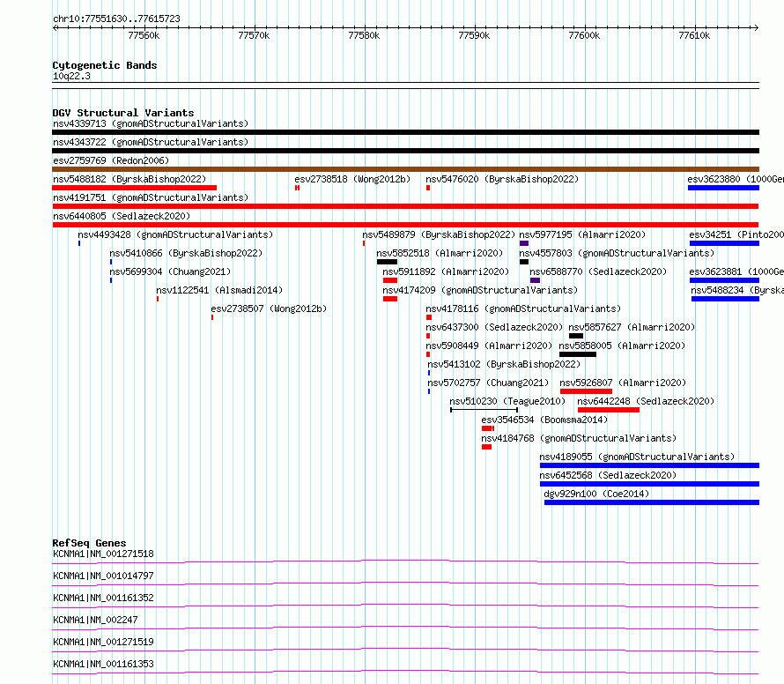Screen dimensions: 784x684
Task: Open nsv5488182 (ByrskaBishop2022) label
Action: click(x=129, y=179)
